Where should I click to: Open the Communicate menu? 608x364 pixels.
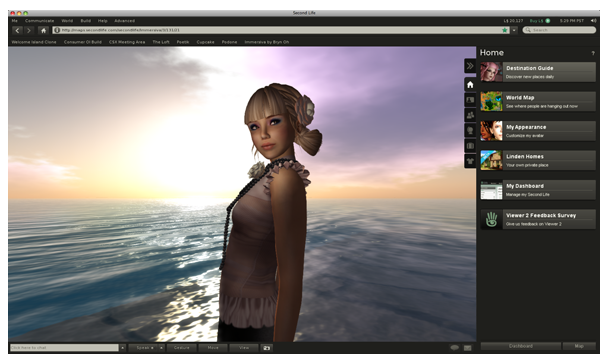tap(40, 21)
